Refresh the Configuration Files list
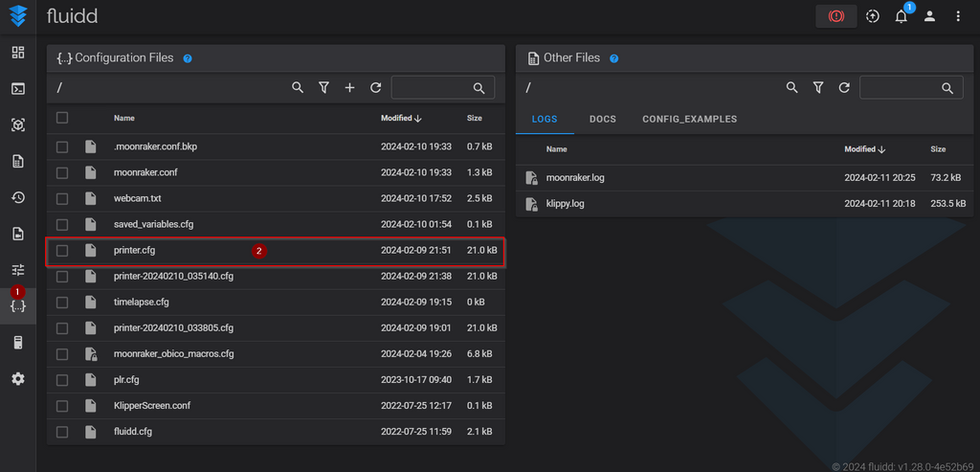This screenshot has width=980, height=472. 375,87
